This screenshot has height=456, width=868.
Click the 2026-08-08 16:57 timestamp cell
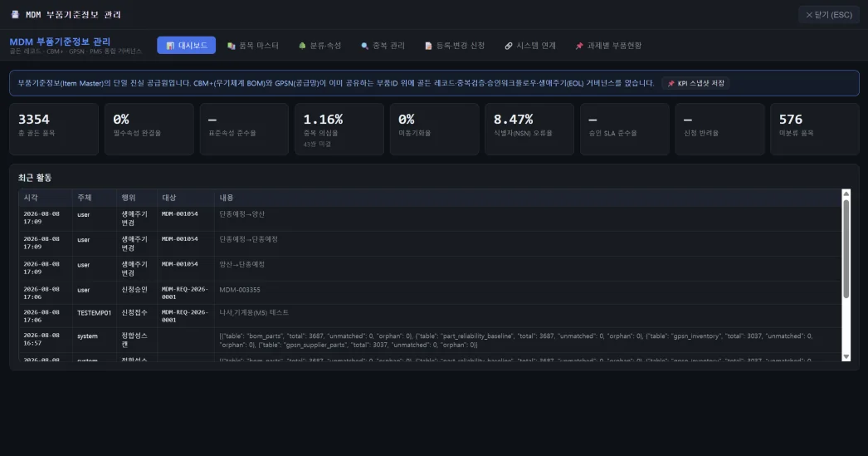click(x=46, y=341)
